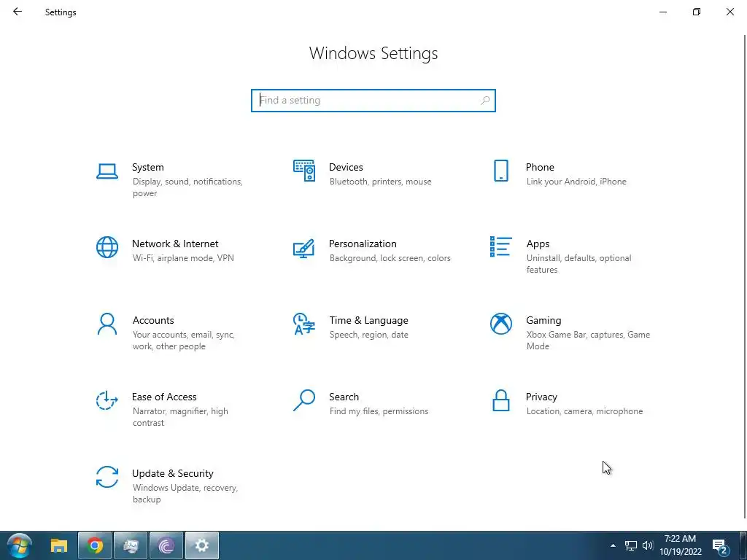The image size is (747, 560).
Task: Open the network status tray icon
Action: (631, 545)
